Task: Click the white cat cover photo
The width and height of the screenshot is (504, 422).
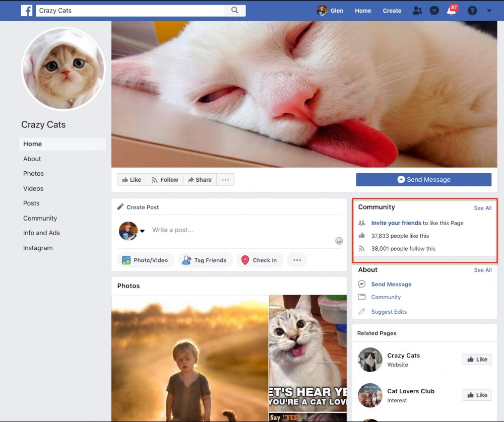Action: click(304, 94)
